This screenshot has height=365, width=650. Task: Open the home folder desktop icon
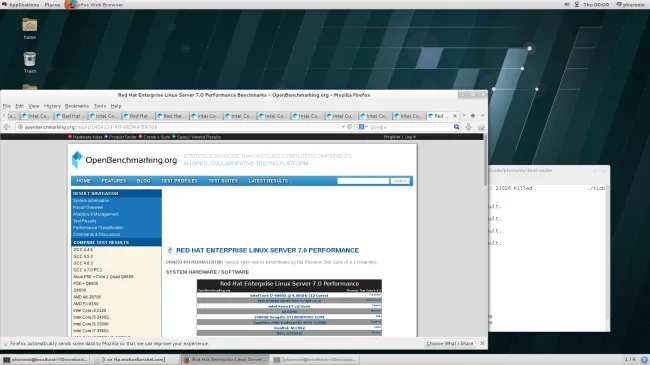pyautogui.click(x=29, y=29)
